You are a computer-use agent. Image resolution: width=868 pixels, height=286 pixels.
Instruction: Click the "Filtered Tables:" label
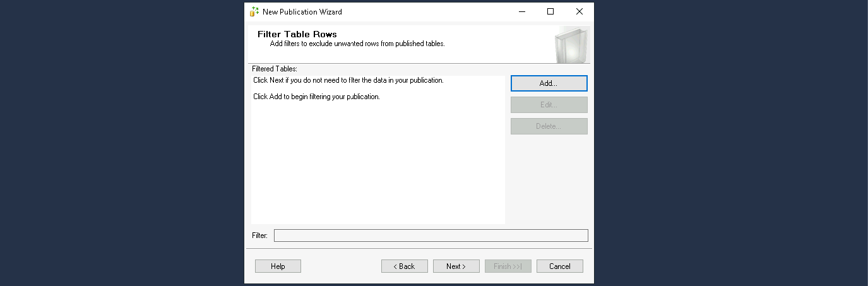274,69
